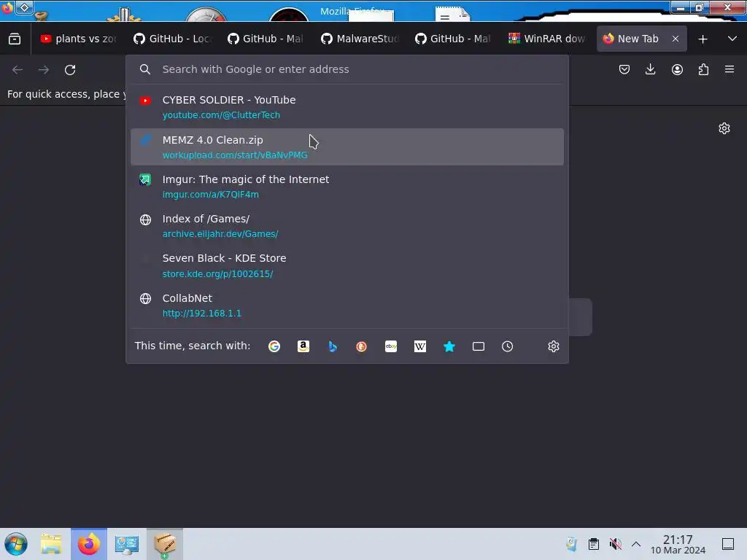Open CollabNet 192.168.1.1 suggestion
Image resolution: width=747 pixels, height=560 pixels.
click(347, 306)
